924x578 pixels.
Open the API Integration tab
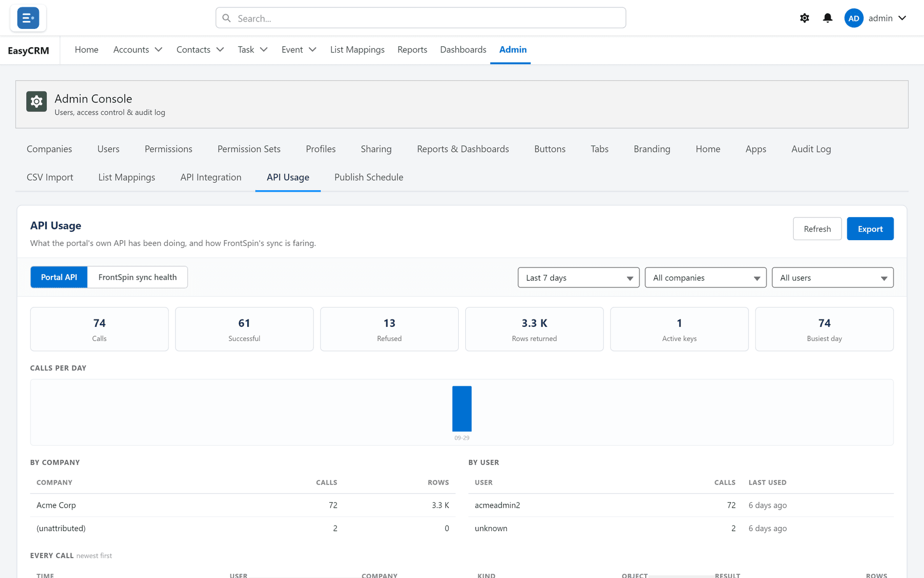click(x=211, y=177)
